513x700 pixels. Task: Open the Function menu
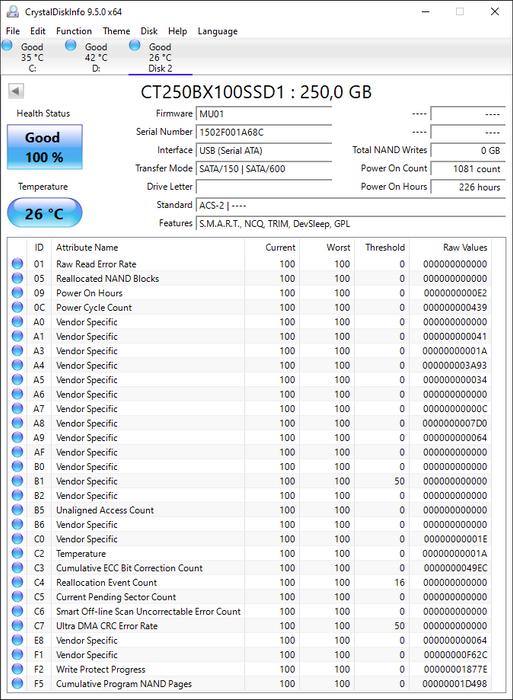pos(74,31)
